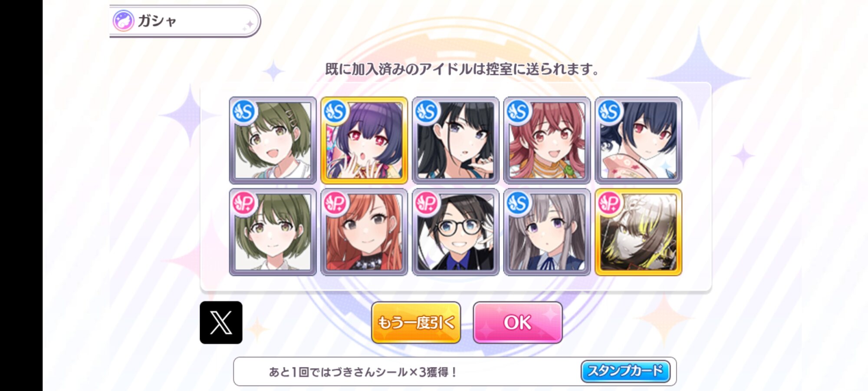868x391 pixels.
Task: Open the glasses-wearing P card
Action: point(456,232)
